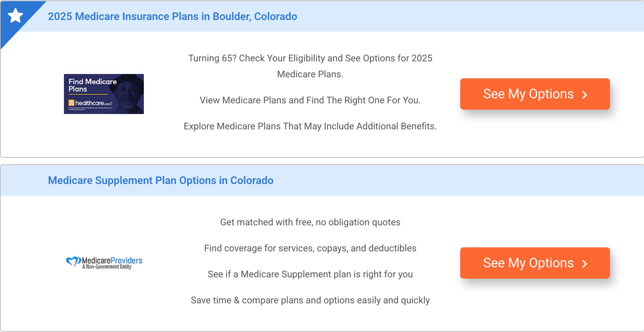Click the View Medicare Plans description line
This screenshot has height=332, width=644.
[310, 100]
